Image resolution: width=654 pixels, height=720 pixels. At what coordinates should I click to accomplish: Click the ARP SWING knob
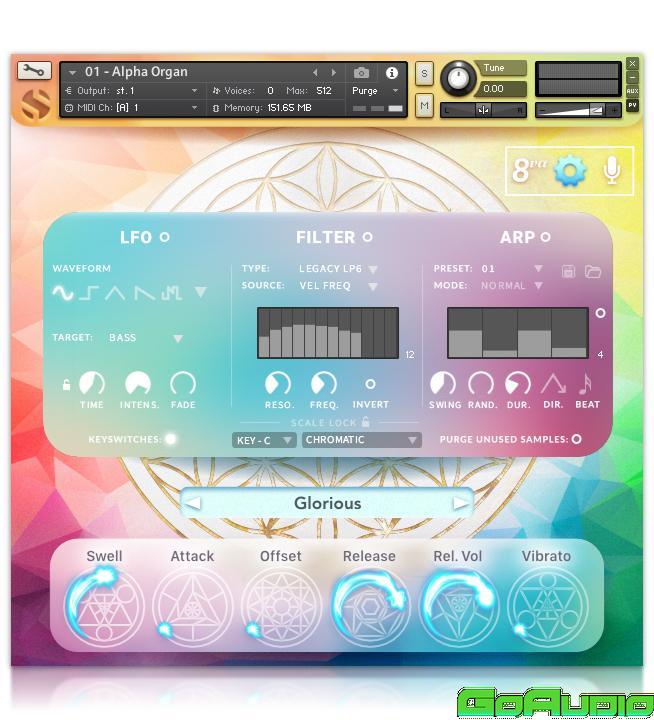[x=443, y=383]
